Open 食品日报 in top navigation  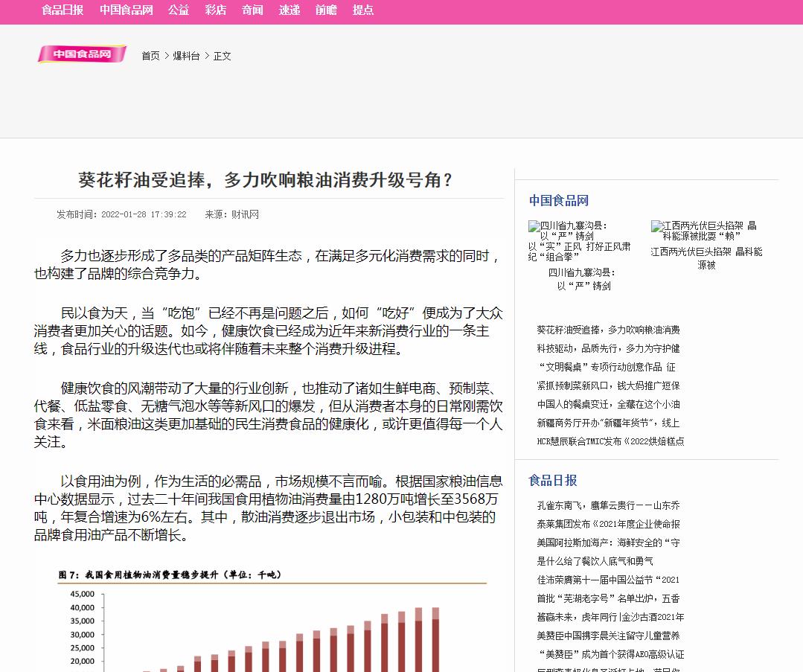click(x=63, y=10)
